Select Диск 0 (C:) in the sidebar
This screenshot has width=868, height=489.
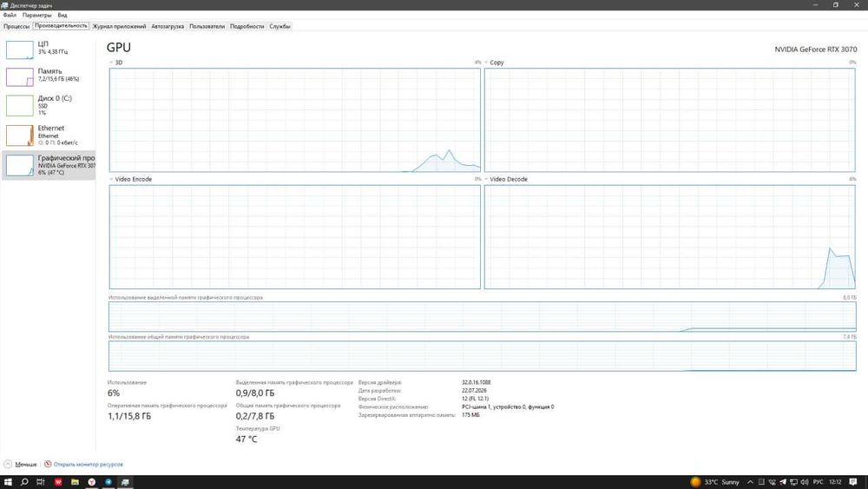pyautogui.click(x=49, y=105)
